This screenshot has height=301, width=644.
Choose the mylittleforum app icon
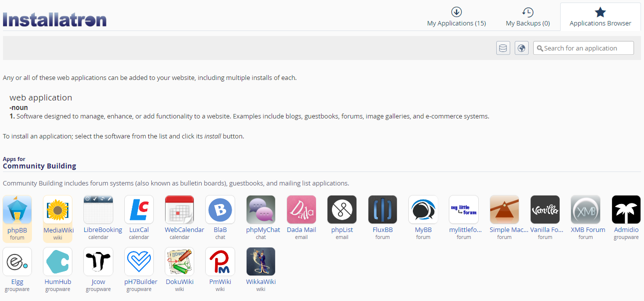coord(464,209)
